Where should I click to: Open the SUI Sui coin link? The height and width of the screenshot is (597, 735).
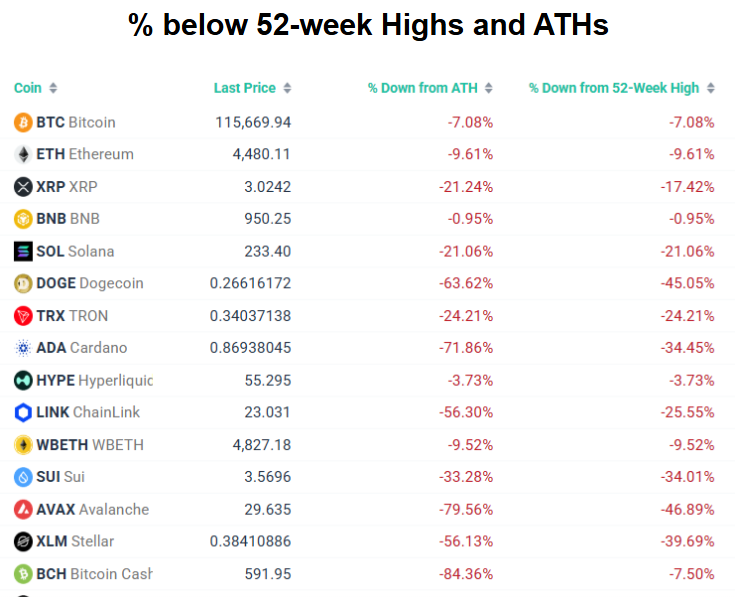[x=60, y=477]
